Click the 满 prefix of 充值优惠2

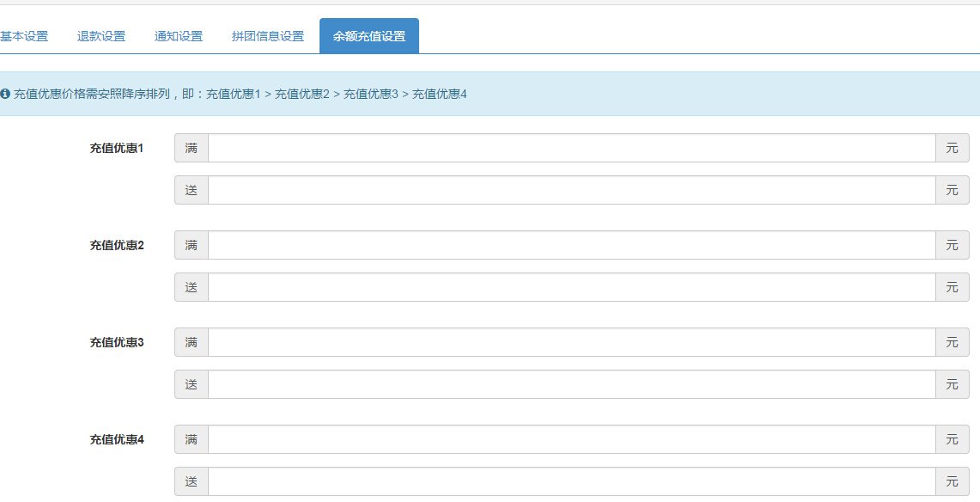(x=192, y=245)
